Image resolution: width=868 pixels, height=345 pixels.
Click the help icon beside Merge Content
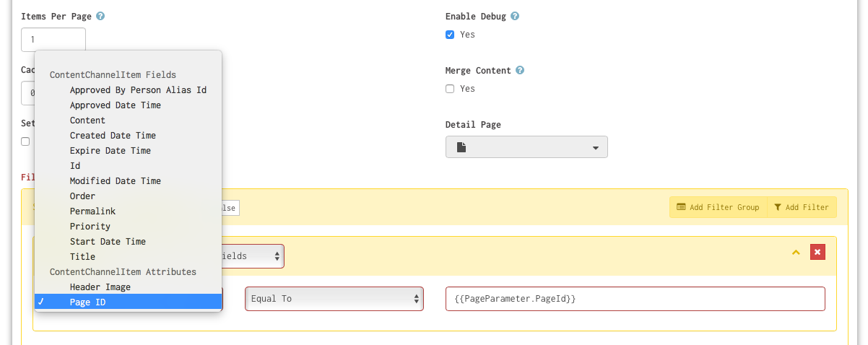coord(520,71)
